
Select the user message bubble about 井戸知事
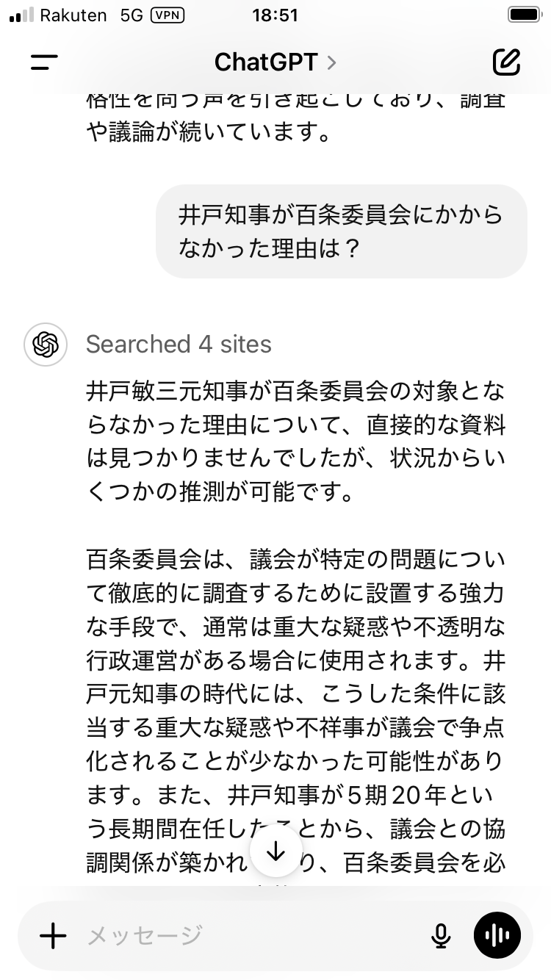coord(341,231)
